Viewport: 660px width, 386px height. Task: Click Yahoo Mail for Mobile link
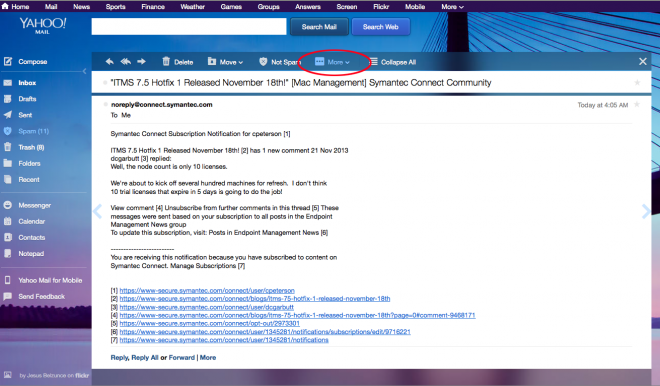(x=50, y=280)
